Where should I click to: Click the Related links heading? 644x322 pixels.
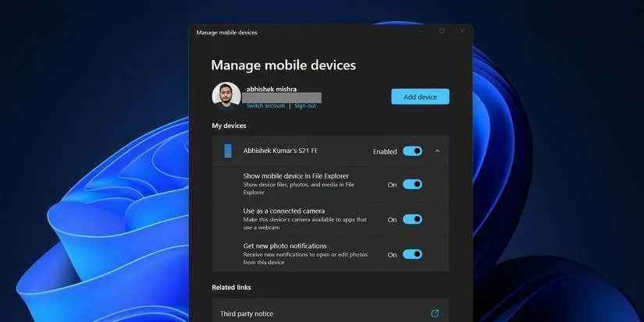(231, 287)
